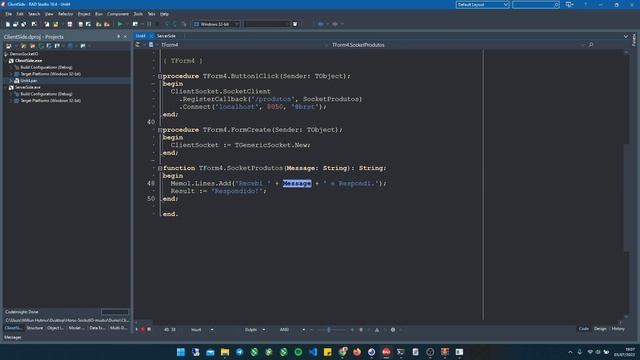
Task: Collapse the ButtonClick procedure fold marker
Action: tap(160, 76)
